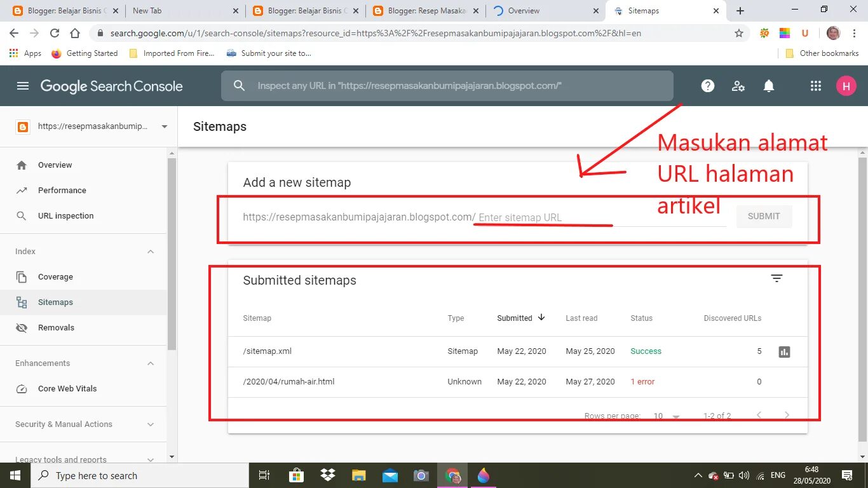
Task: Launch Microsoft Store from the taskbar
Action: pyautogui.click(x=296, y=475)
